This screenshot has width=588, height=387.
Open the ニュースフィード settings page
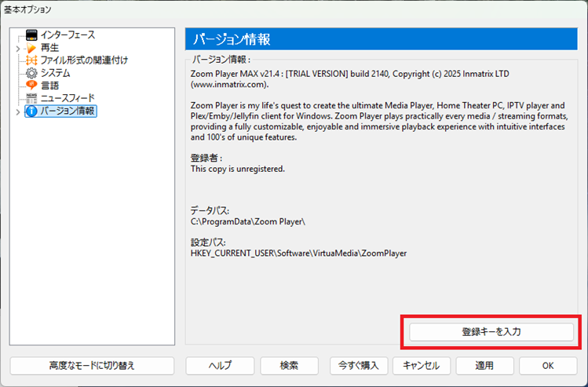[68, 98]
